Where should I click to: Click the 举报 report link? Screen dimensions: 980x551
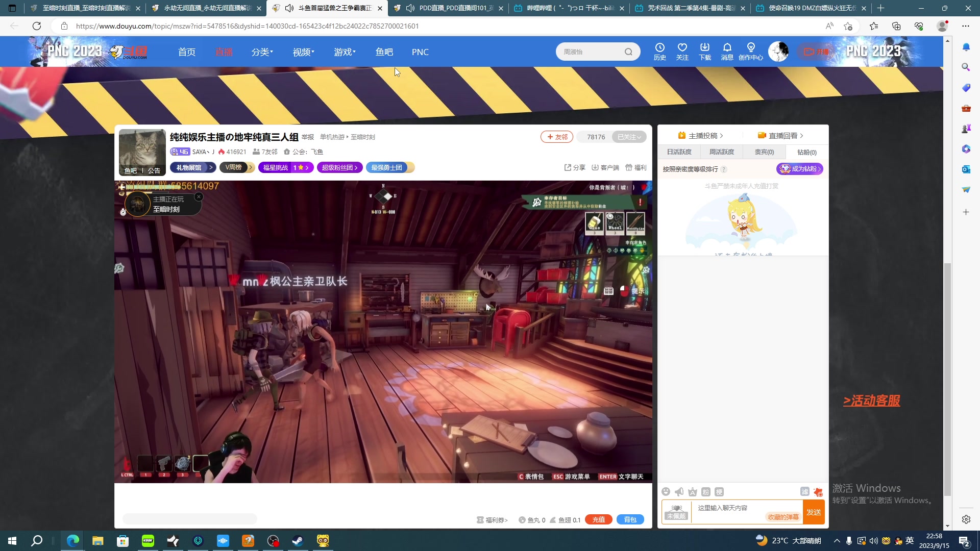click(x=308, y=137)
